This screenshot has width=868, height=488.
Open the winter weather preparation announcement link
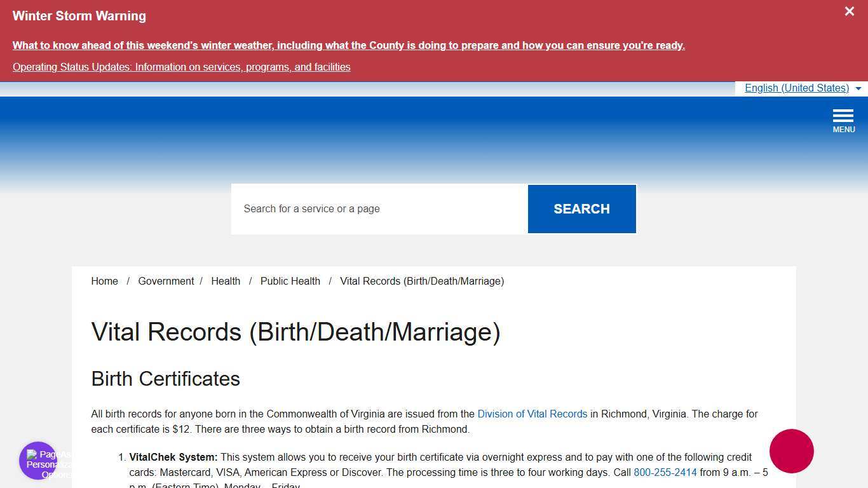[x=348, y=45]
